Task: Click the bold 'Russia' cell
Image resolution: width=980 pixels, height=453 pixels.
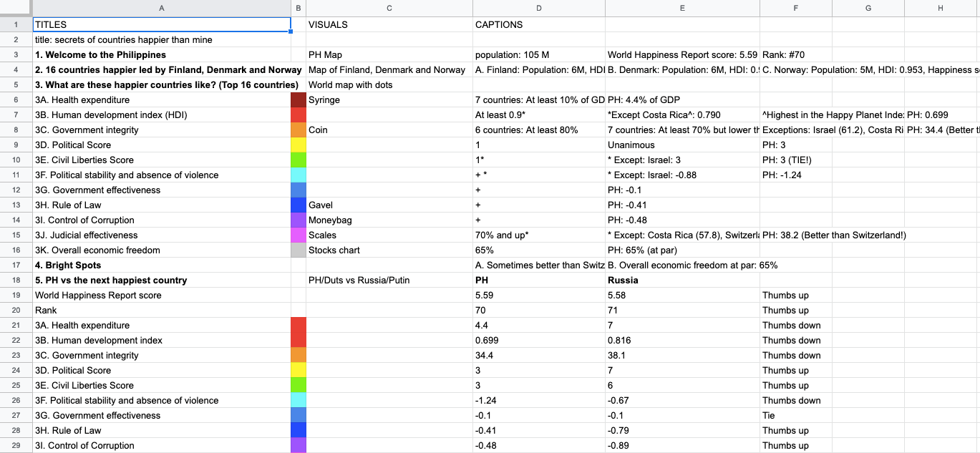Action: pos(682,280)
